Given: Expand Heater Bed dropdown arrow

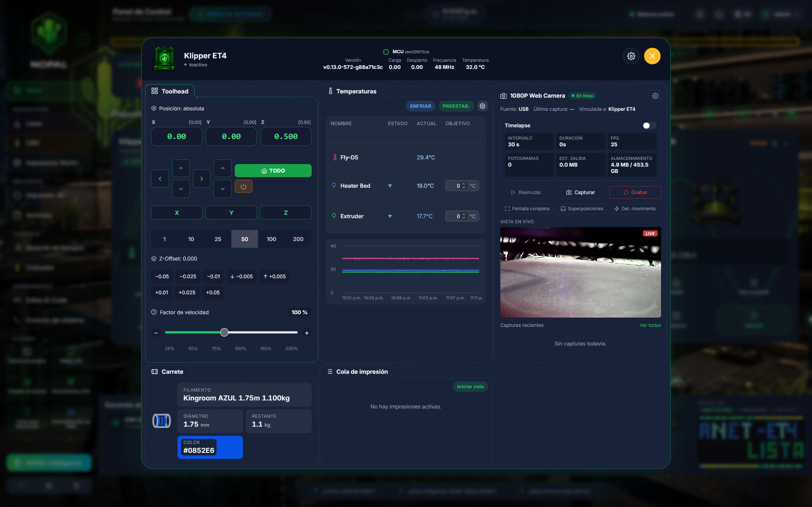Looking at the screenshot, I should pyautogui.click(x=390, y=186).
